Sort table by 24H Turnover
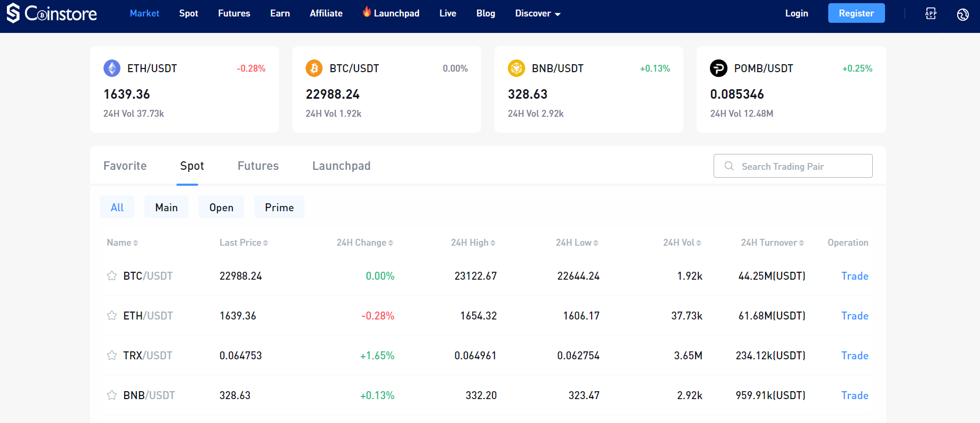 (773, 243)
